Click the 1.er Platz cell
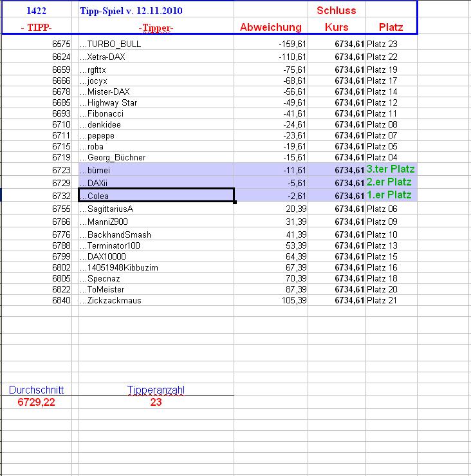 [x=392, y=195]
